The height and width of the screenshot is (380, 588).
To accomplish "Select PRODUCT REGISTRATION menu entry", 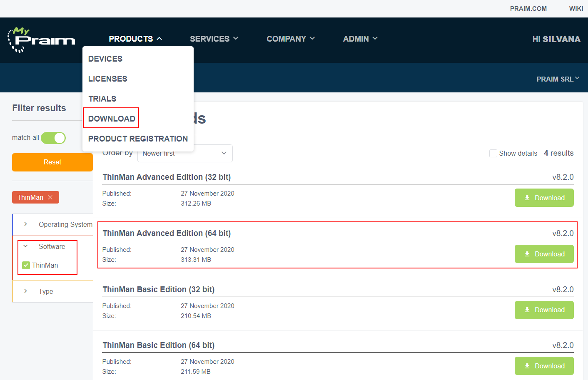I will (138, 139).
